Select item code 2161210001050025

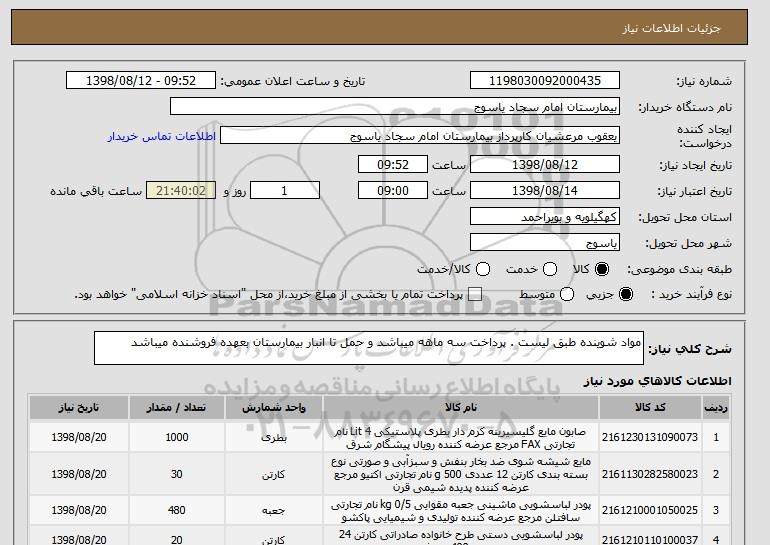coord(650,511)
